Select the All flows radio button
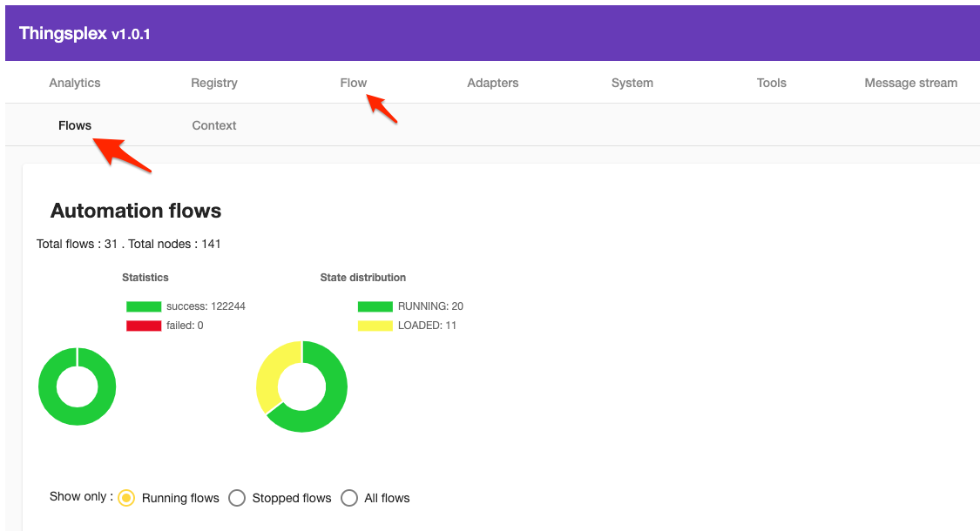Screen dimensions: 980x531 pos(349,498)
